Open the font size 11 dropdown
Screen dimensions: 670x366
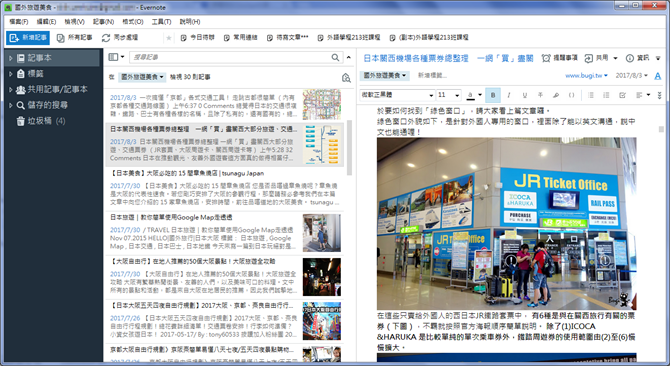(x=449, y=95)
